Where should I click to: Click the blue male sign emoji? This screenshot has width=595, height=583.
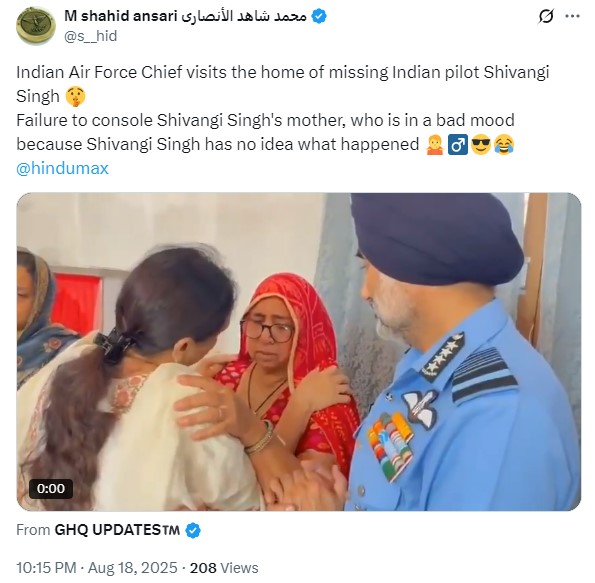(458, 145)
